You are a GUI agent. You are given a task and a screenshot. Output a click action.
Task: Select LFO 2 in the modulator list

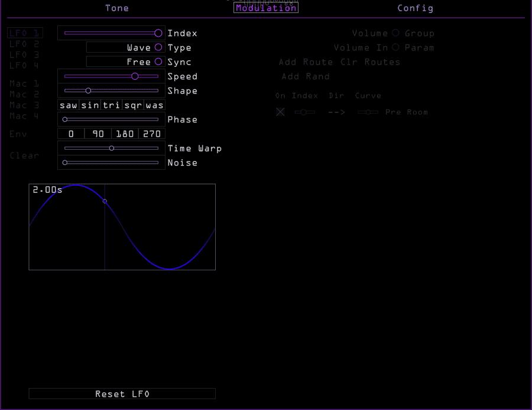pos(24,44)
